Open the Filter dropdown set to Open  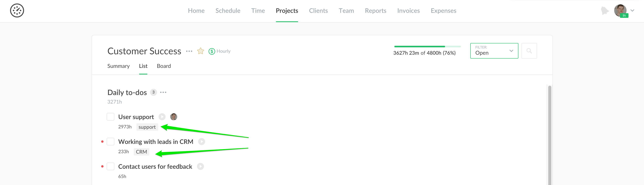click(x=494, y=51)
